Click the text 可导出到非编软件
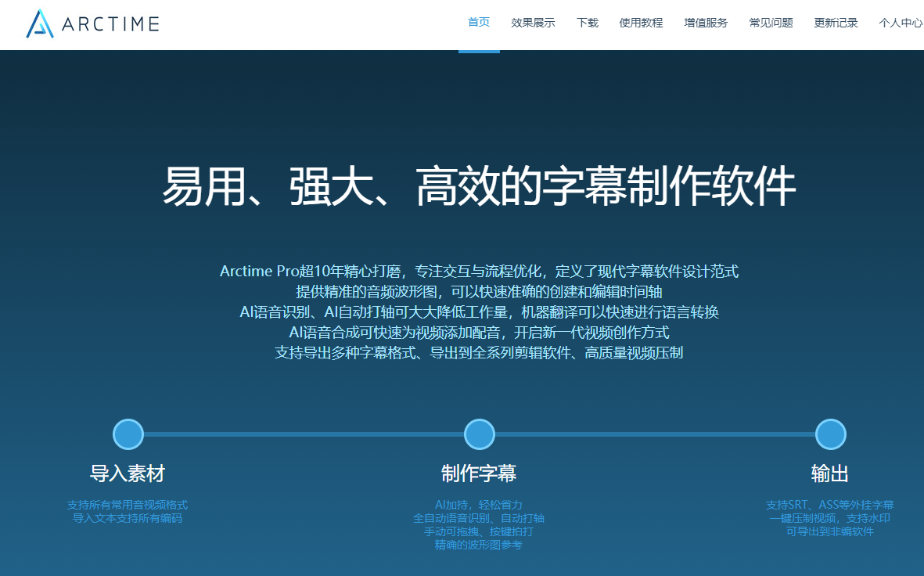 (829, 531)
